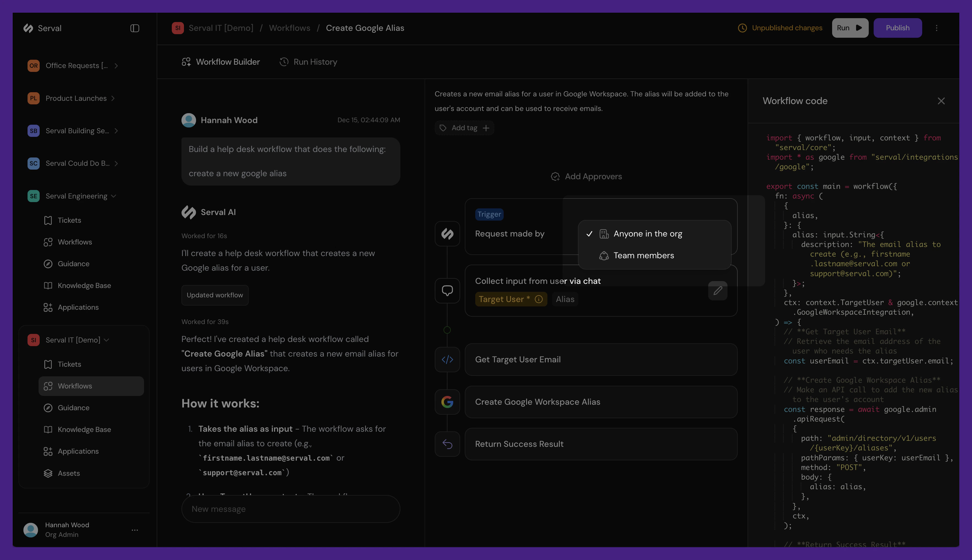Collapse the sidebar with the panel toggle icon

click(x=134, y=28)
